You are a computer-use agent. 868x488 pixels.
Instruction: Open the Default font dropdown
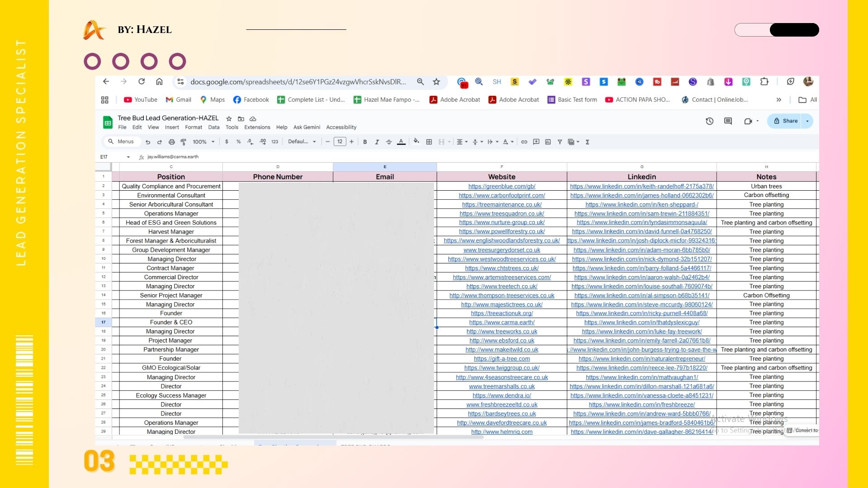[302, 142]
